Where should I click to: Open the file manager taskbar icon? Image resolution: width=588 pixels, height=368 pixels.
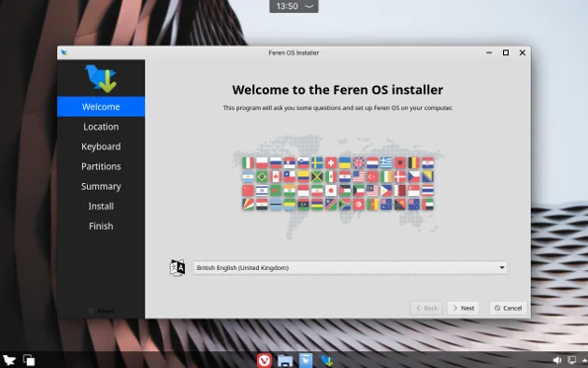(285, 361)
